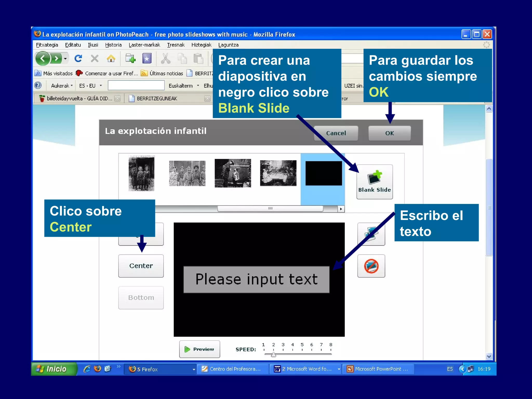Open the Más visitados bookmark folder
This screenshot has width=532, height=399.
pos(54,73)
